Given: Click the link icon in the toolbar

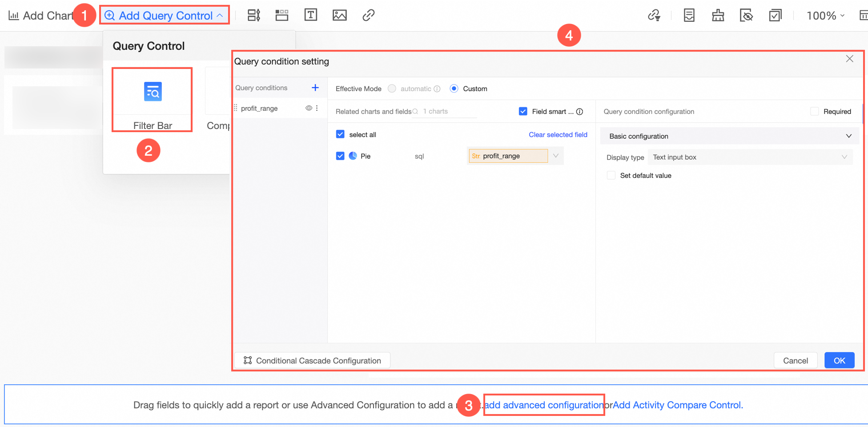Looking at the screenshot, I should [x=369, y=16].
